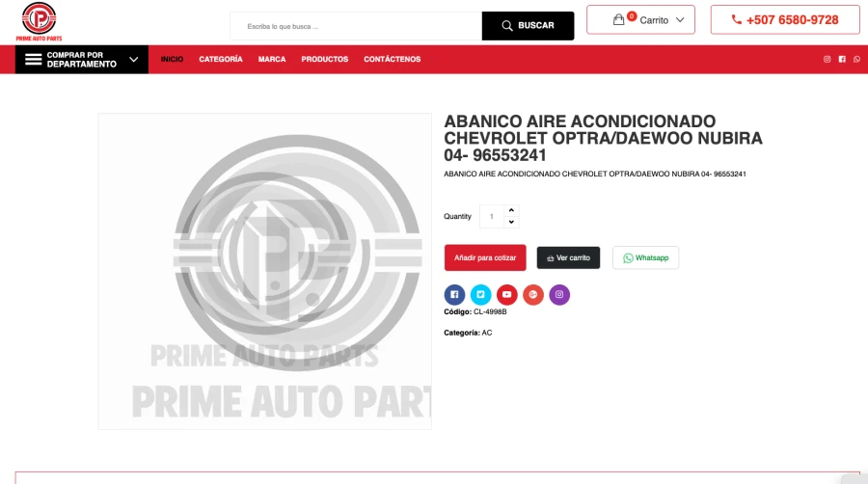Click the phone handset icon in the header
Viewport: 868px width, 484px height.
tap(736, 19)
